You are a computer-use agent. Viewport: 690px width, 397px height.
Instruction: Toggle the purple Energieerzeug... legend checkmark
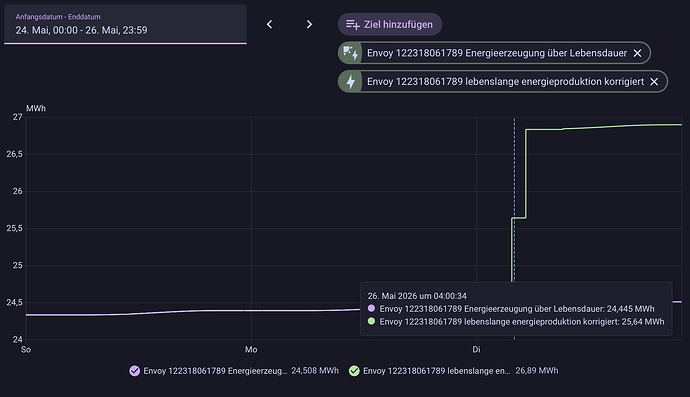[x=135, y=371]
